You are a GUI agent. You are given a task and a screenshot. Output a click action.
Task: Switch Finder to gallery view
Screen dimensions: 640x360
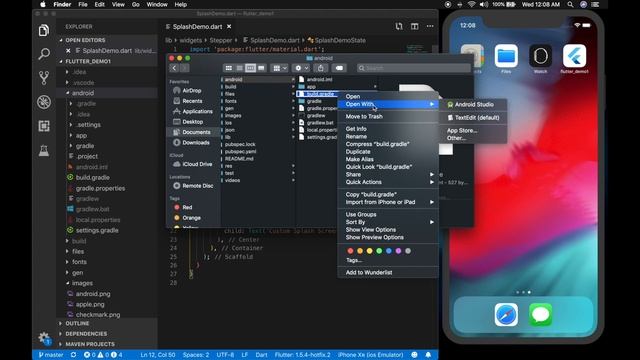pos(261,68)
